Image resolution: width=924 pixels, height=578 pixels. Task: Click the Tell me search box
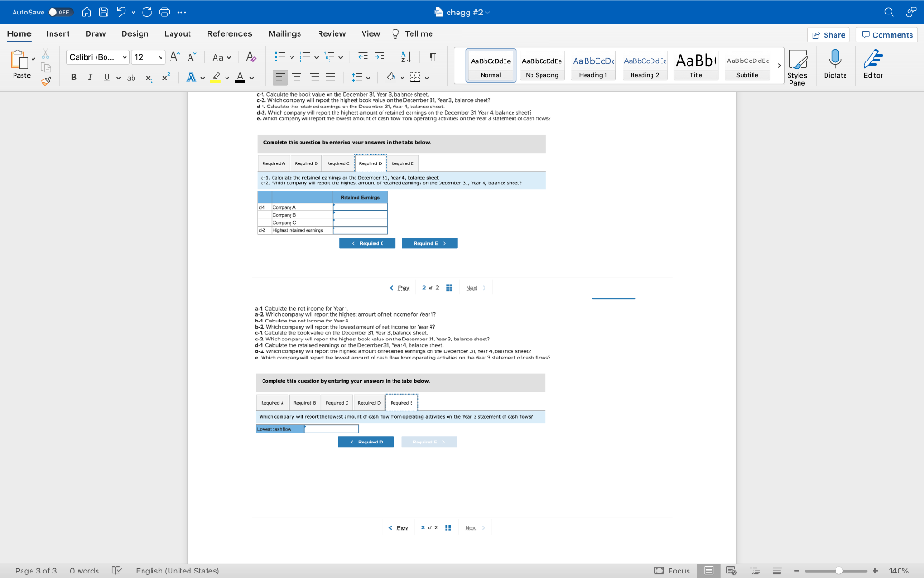click(412, 33)
